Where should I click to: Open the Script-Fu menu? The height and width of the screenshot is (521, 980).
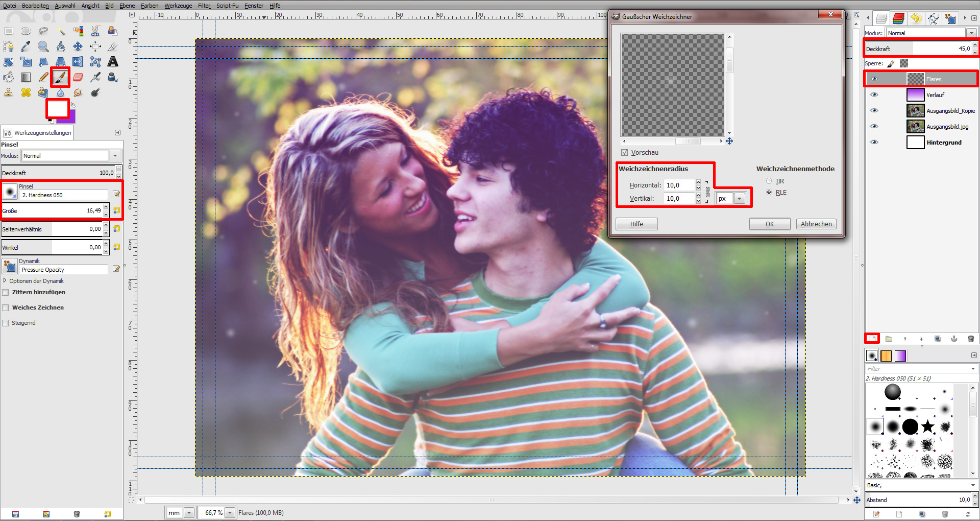pyautogui.click(x=227, y=6)
